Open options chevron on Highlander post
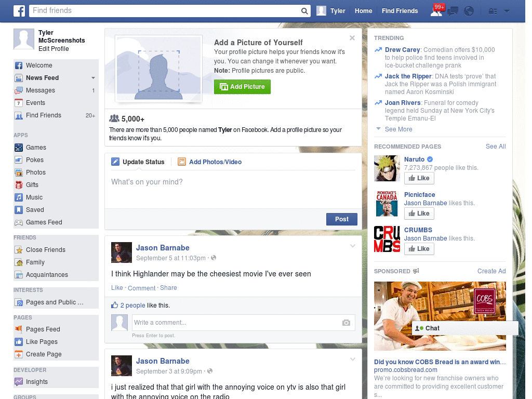532x399 pixels. (x=353, y=246)
